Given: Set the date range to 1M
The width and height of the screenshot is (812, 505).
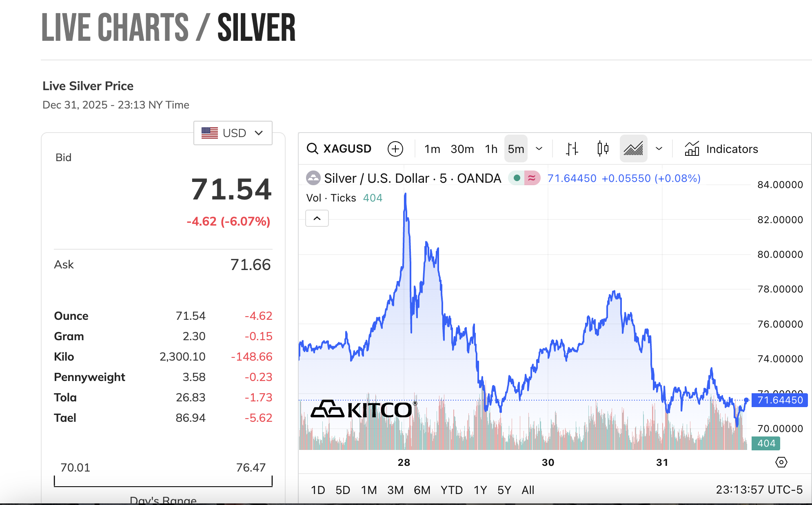Looking at the screenshot, I should (369, 490).
